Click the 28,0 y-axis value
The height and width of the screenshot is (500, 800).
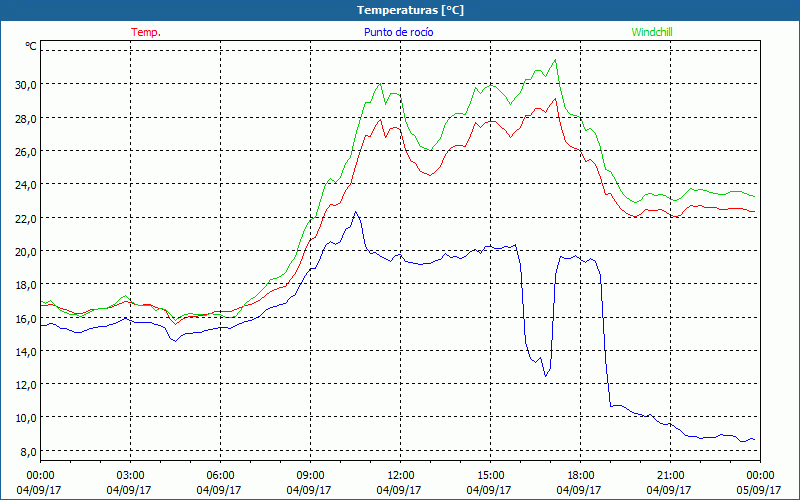click(x=26, y=118)
